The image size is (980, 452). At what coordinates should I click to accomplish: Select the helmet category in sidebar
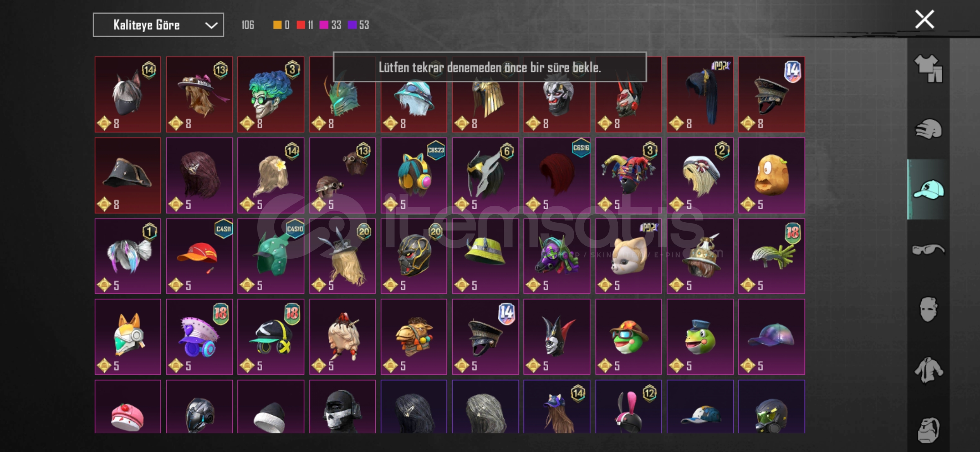(928, 129)
